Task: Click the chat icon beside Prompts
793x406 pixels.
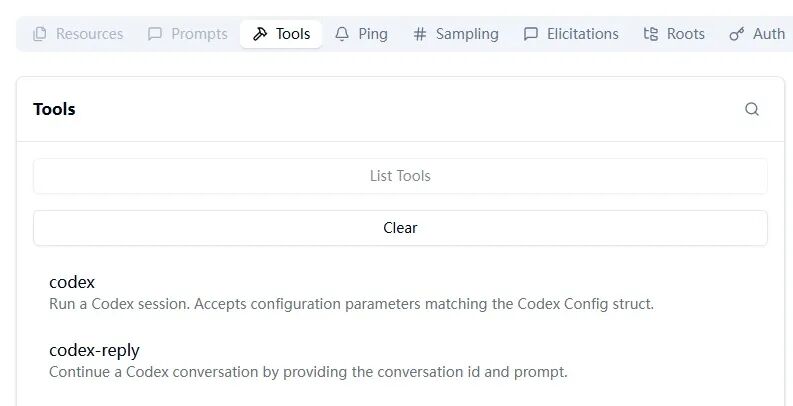Action: (x=155, y=34)
